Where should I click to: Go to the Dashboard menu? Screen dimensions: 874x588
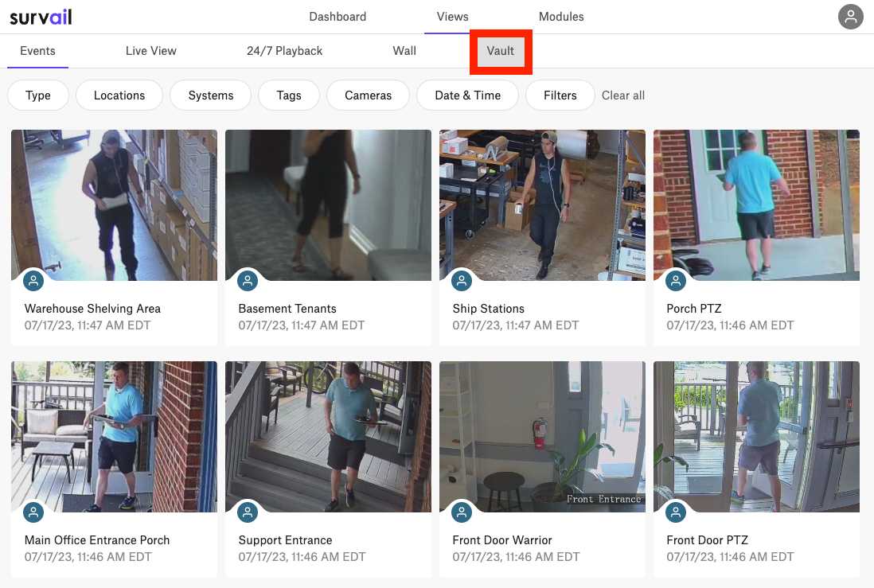click(338, 17)
